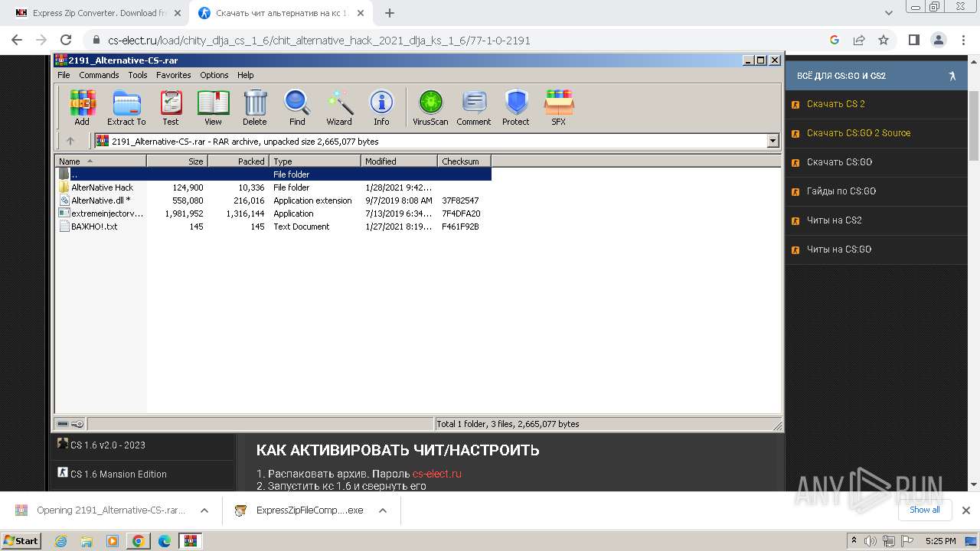Click the Share page icon in address bar
980x551 pixels.
click(x=859, y=40)
